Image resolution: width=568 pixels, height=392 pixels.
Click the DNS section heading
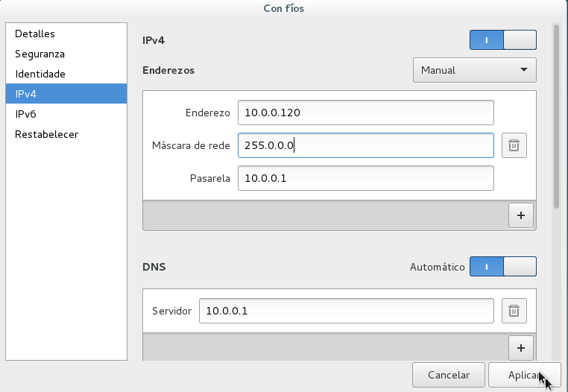tap(154, 267)
